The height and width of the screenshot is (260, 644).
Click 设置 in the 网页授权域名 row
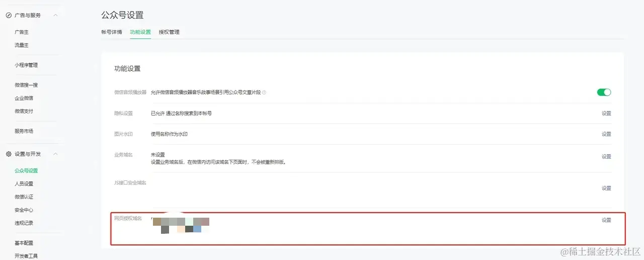click(606, 220)
